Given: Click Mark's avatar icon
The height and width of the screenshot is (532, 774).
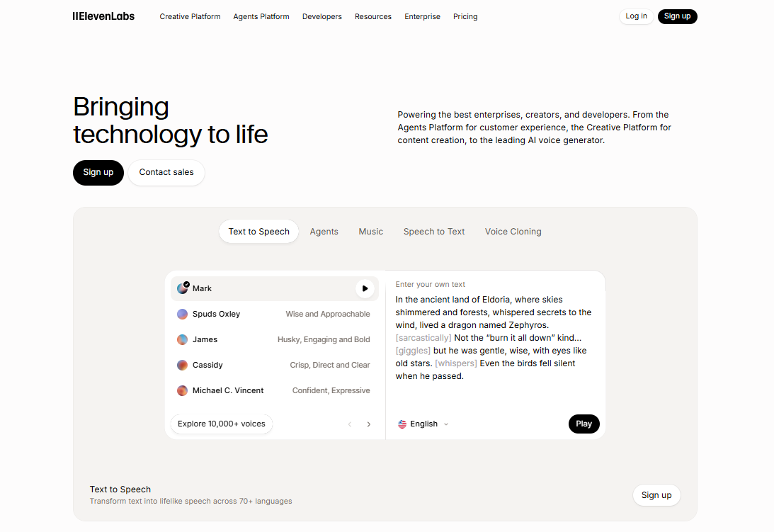Looking at the screenshot, I should tap(183, 288).
